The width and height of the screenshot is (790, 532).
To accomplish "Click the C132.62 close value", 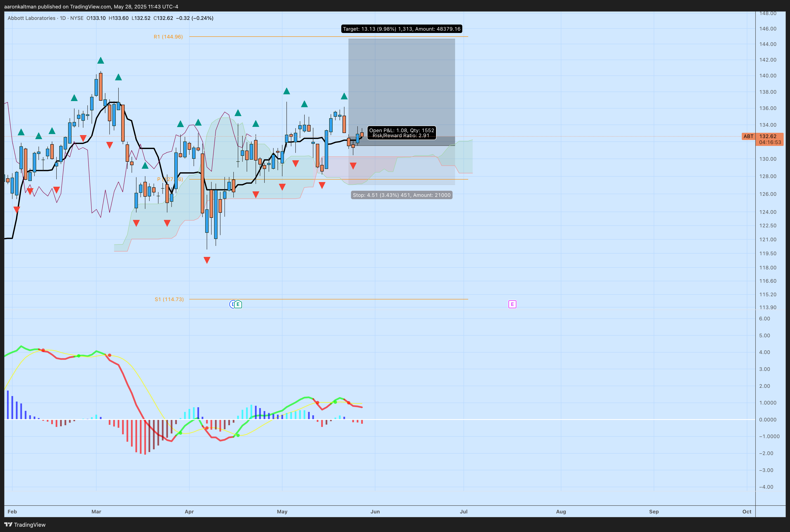I will tap(163, 18).
